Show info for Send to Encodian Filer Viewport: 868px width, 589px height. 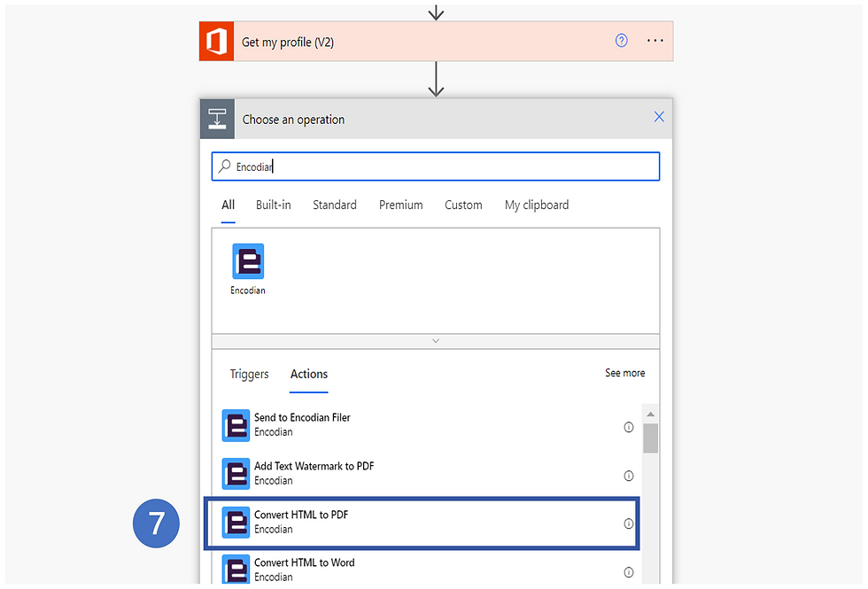pos(628,427)
